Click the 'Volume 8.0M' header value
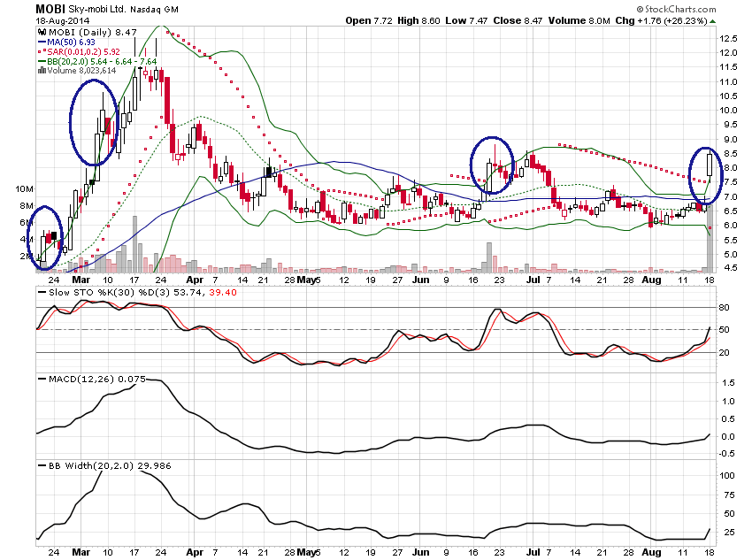The height and width of the screenshot is (560, 752). [579, 20]
